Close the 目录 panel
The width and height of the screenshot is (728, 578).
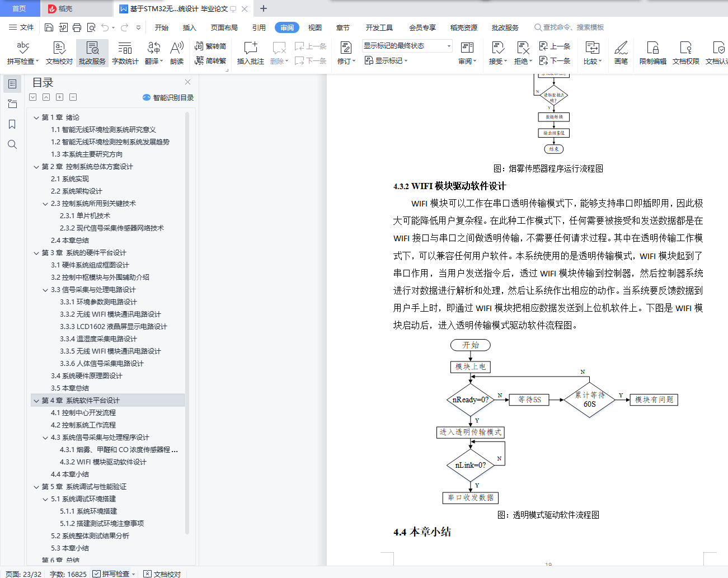(187, 82)
